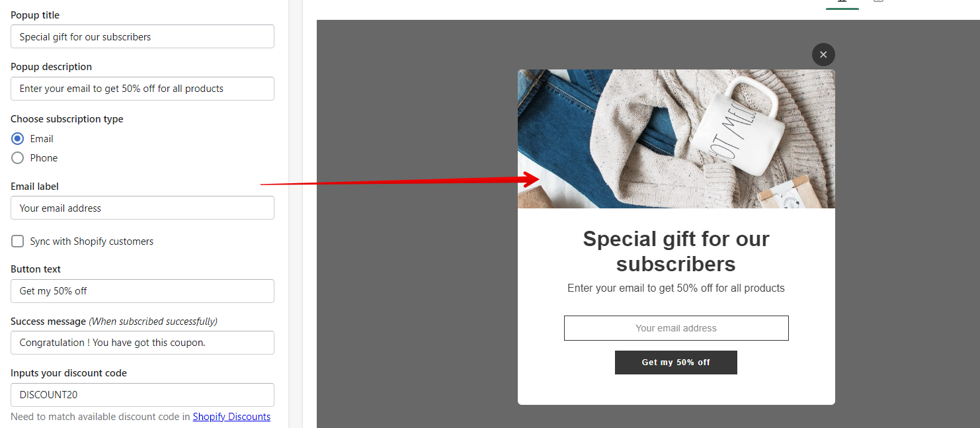Click the popup header clothing image
Screen dimensions: 980x428
[676, 139]
